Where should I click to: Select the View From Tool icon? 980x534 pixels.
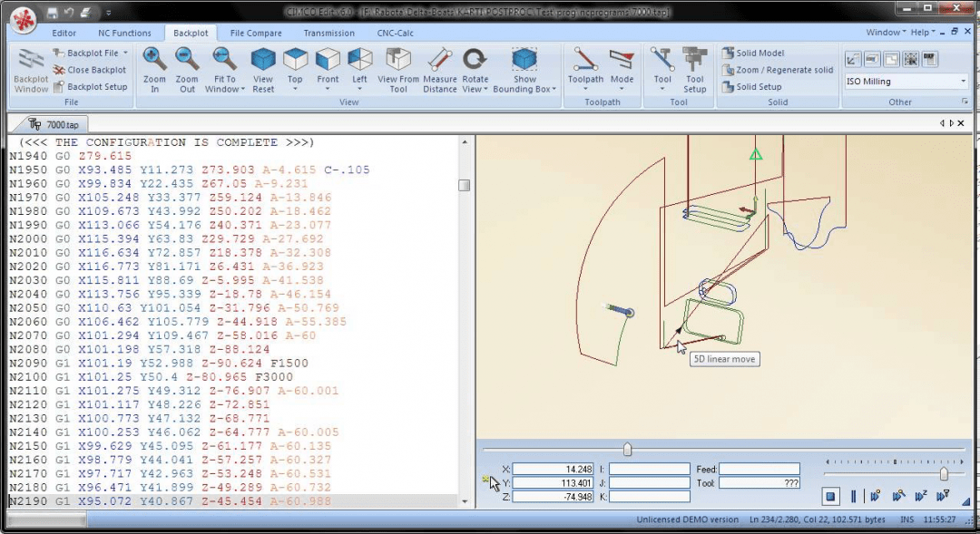coord(397,60)
